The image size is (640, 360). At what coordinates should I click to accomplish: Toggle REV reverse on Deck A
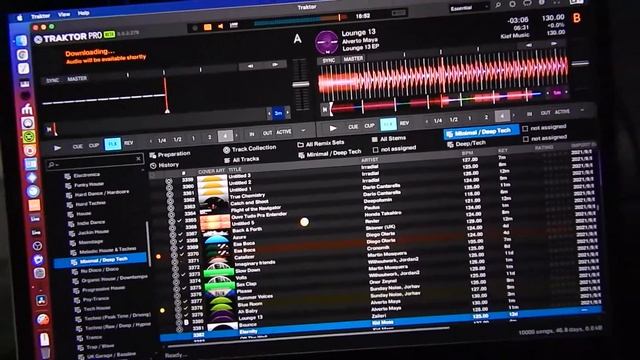coord(129,143)
